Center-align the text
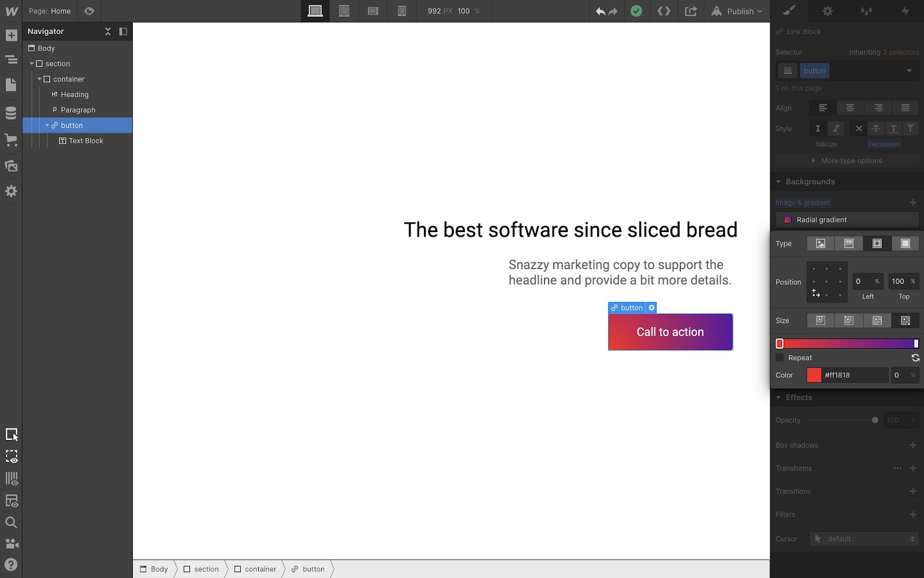The width and height of the screenshot is (924, 578). (850, 108)
